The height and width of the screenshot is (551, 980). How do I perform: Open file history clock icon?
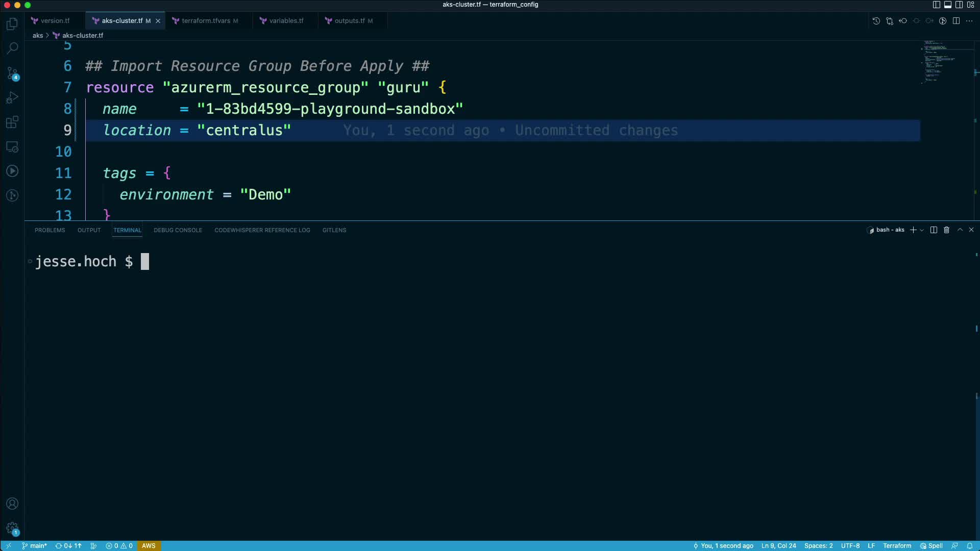pyautogui.click(x=876, y=21)
